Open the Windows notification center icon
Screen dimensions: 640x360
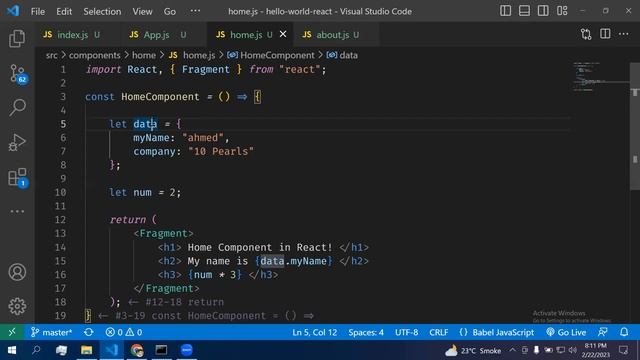click(623, 350)
